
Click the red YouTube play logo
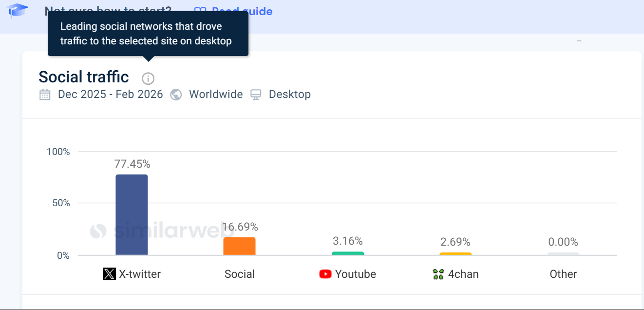pos(325,274)
